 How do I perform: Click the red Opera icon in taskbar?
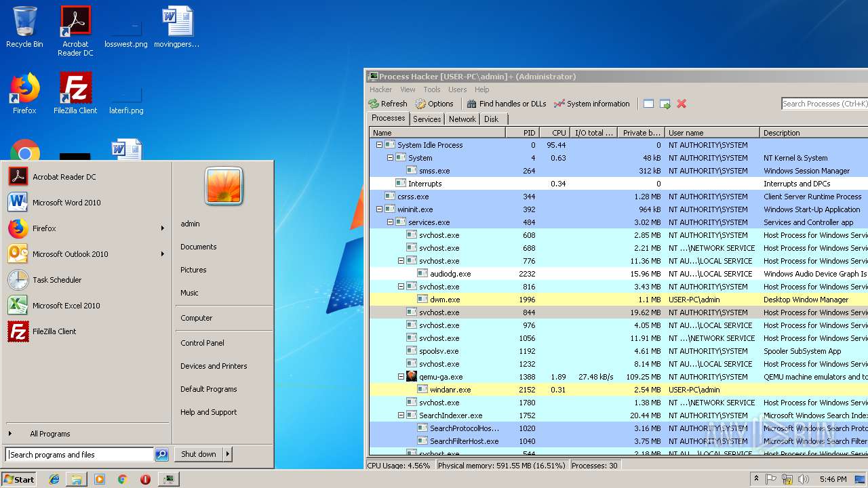(145, 479)
